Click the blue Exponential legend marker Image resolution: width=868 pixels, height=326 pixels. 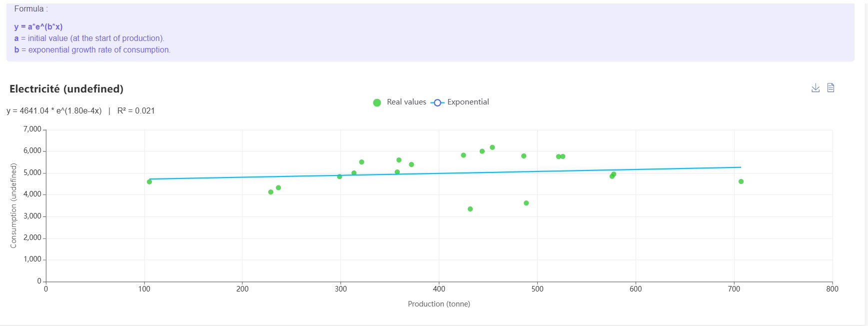(x=437, y=102)
